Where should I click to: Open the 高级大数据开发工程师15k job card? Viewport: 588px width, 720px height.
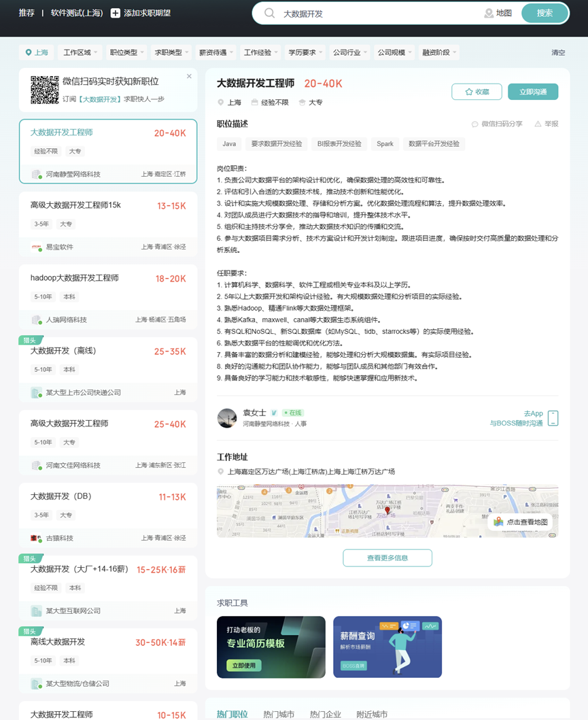[x=108, y=224]
